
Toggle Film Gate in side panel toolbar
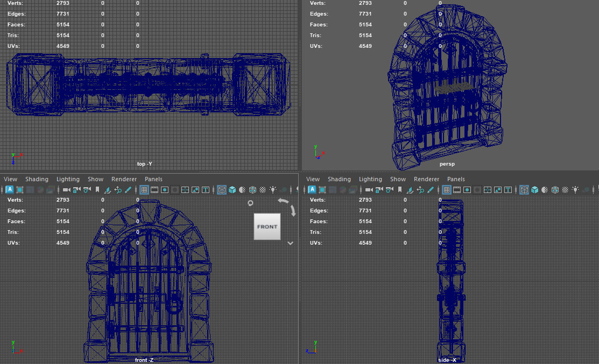pyautogui.click(x=457, y=190)
